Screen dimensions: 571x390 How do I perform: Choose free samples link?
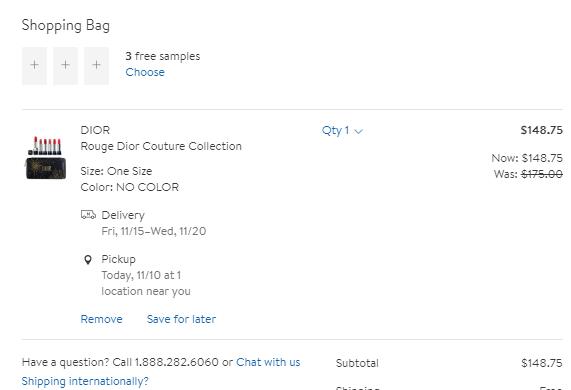(145, 72)
